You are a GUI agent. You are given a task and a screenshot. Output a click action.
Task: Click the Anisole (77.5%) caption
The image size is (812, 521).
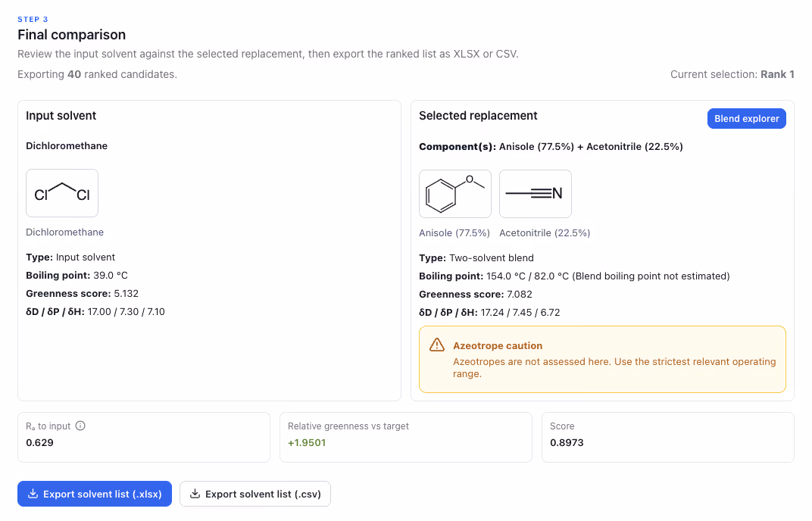click(454, 233)
